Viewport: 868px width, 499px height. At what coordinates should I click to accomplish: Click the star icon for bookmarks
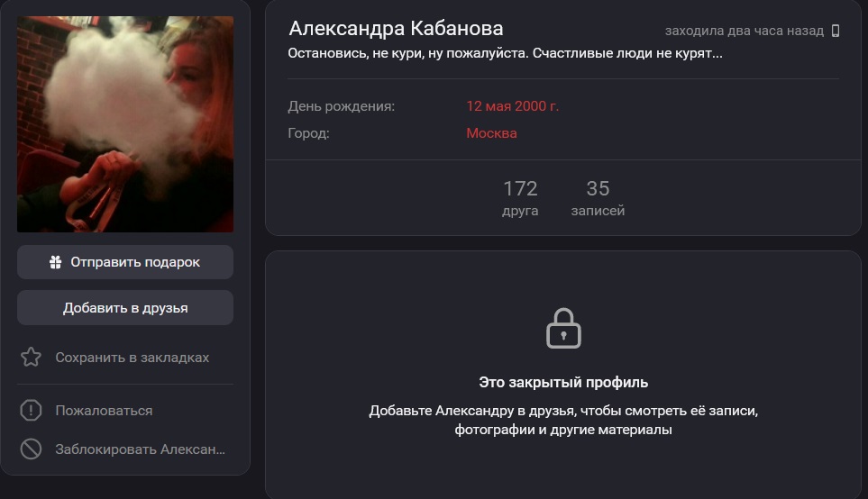coord(31,358)
